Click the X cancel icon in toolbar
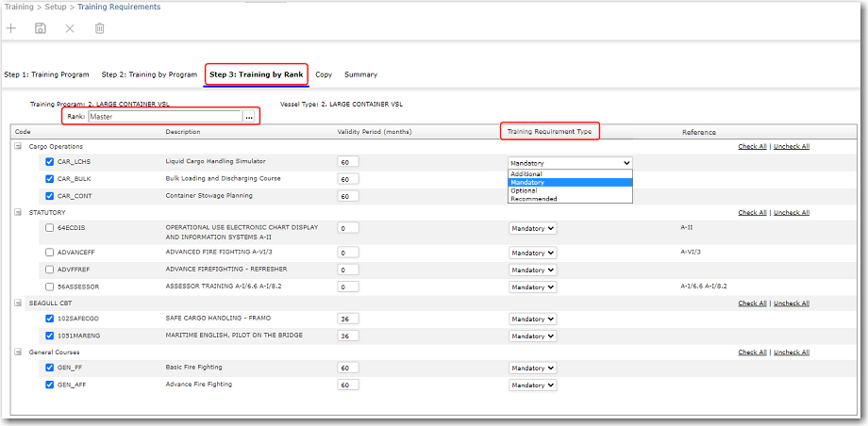 pos(69,29)
